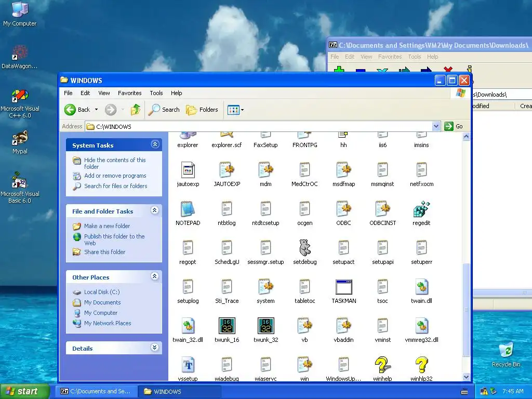Image resolution: width=532 pixels, height=399 pixels.
Task: Click Search for files or folders link
Action: coord(116,186)
